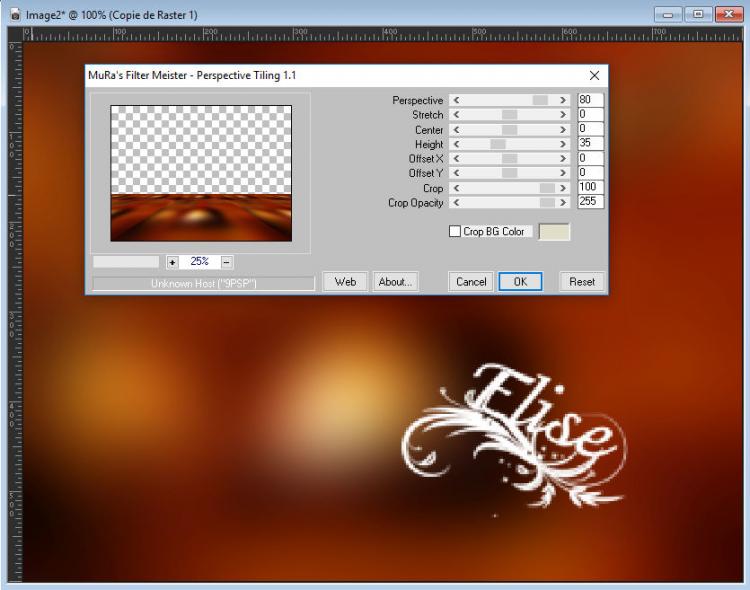Click the Perspective value field
Screen dimensions: 750x590
pyautogui.click(x=590, y=100)
